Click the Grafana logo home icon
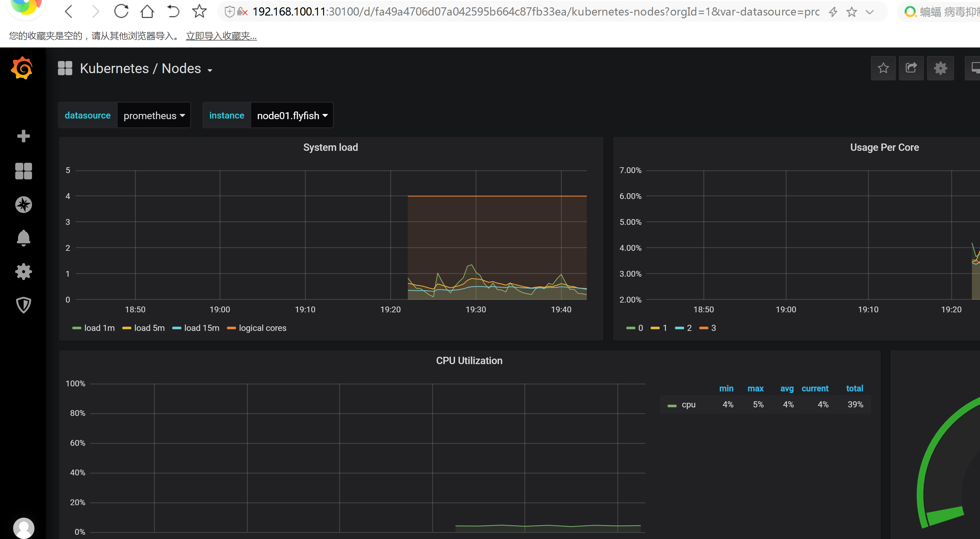Image resolution: width=980 pixels, height=539 pixels. click(x=22, y=68)
